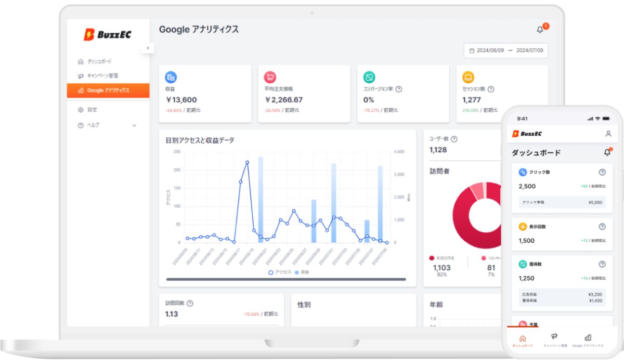Show help for 獲得数 on the phone

602,264
